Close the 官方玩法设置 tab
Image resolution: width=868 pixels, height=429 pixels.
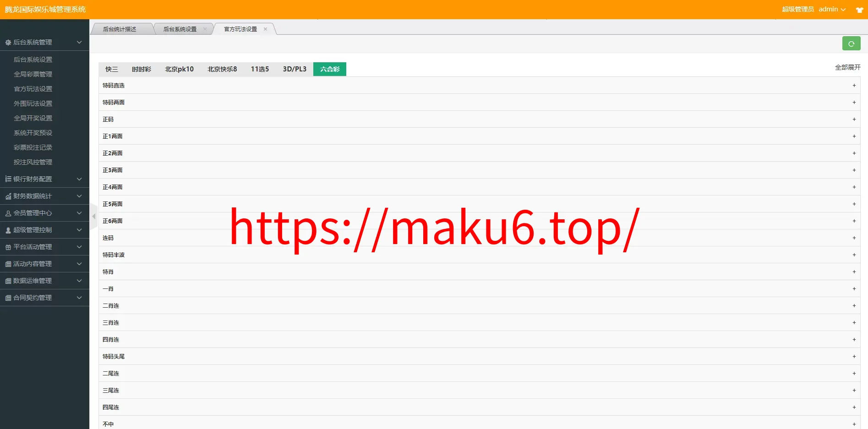point(265,29)
